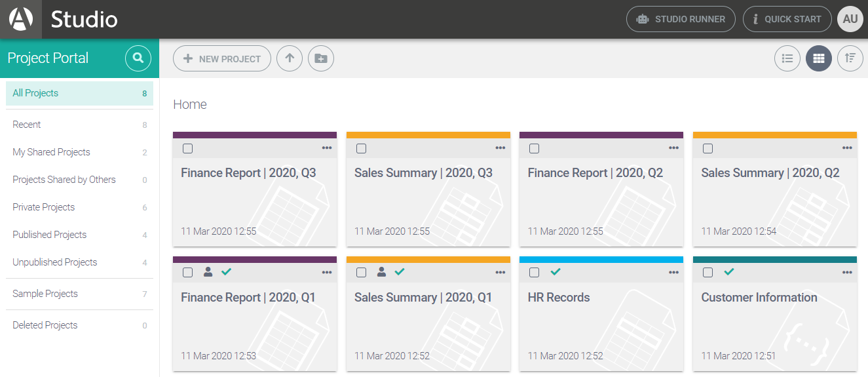Click the upload project arrow icon
Viewport: 868px width, 377px height.
pos(290,58)
